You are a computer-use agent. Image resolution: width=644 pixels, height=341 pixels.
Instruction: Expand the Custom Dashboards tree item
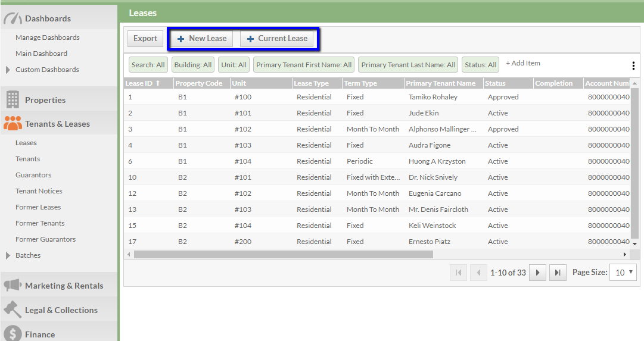point(8,70)
